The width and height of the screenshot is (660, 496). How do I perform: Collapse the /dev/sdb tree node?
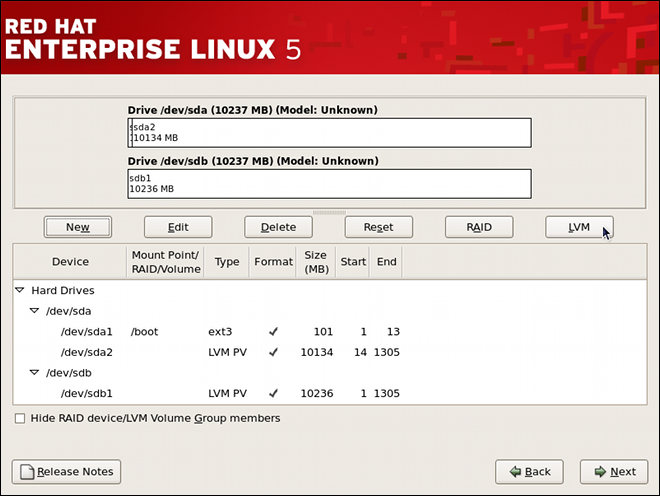click(x=35, y=373)
